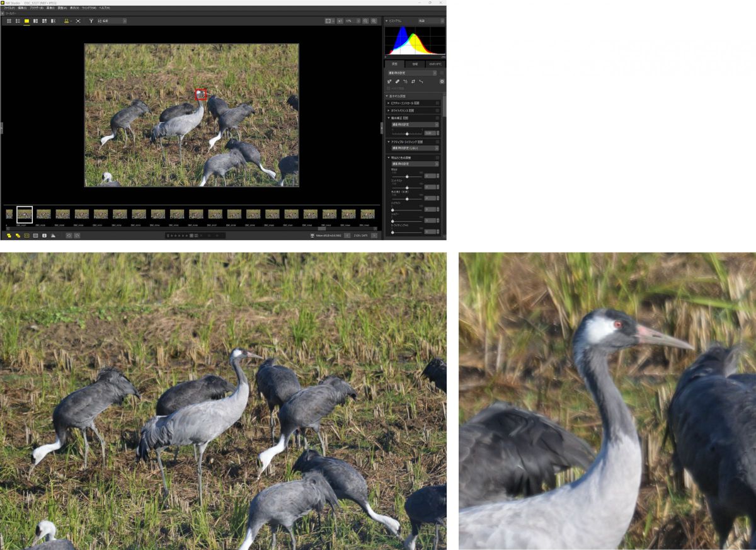The height and width of the screenshot is (550, 756).
Task: Click the exposure compensation slider handle
Action: coord(407,134)
